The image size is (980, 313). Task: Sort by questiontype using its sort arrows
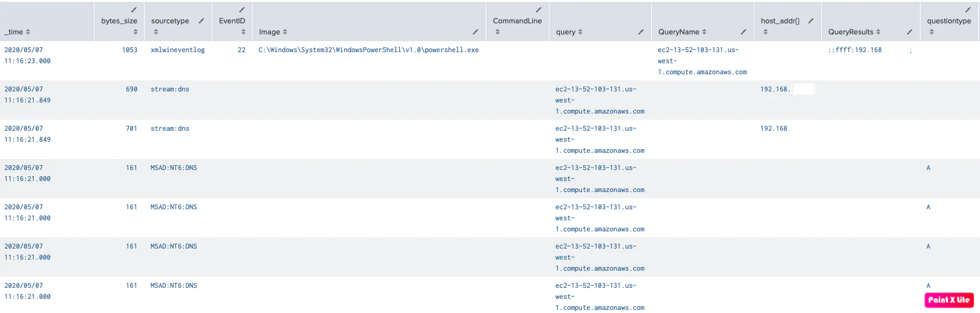[932, 32]
